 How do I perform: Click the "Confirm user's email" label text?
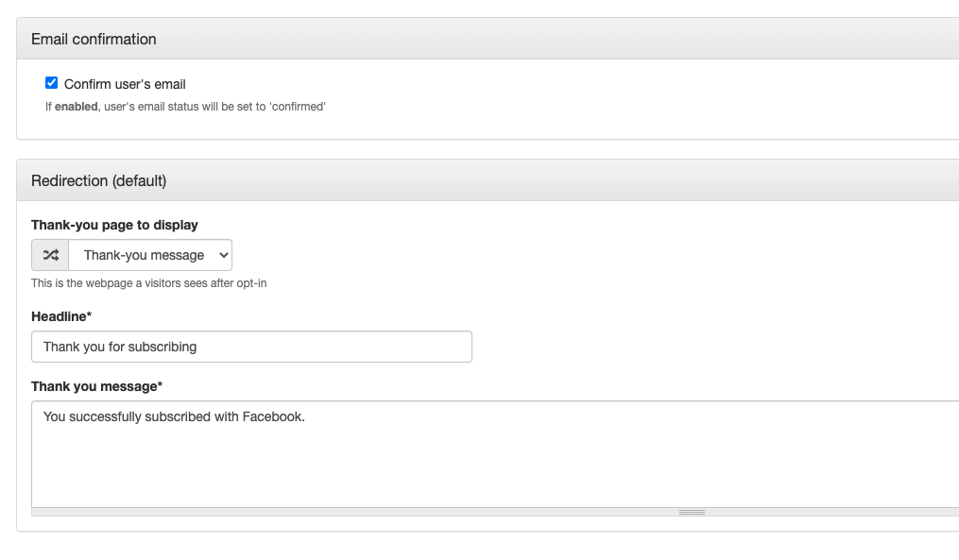click(125, 84)
